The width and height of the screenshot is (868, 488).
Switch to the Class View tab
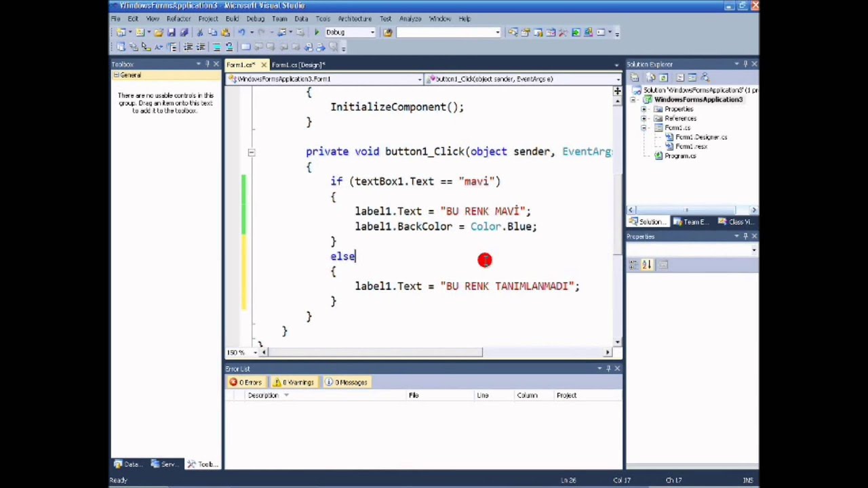(x=736, y=222)
